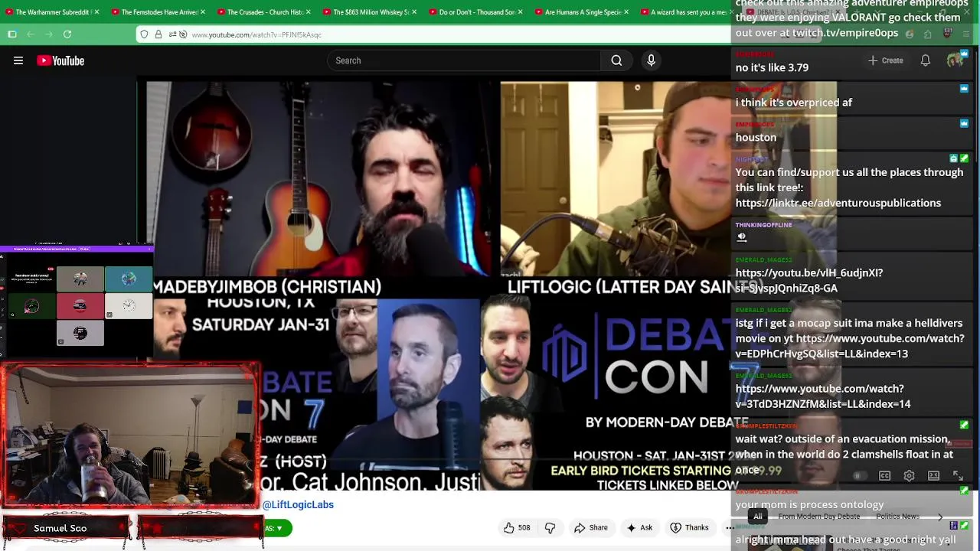Click the padlock site info icon
Viewport: 980px width, 551px height.
158,34
